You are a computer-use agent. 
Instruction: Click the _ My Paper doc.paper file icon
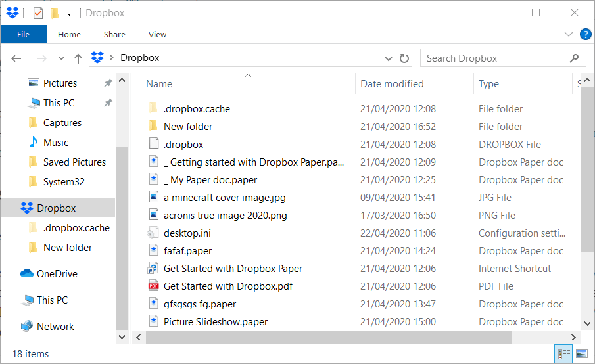point(153,180)
